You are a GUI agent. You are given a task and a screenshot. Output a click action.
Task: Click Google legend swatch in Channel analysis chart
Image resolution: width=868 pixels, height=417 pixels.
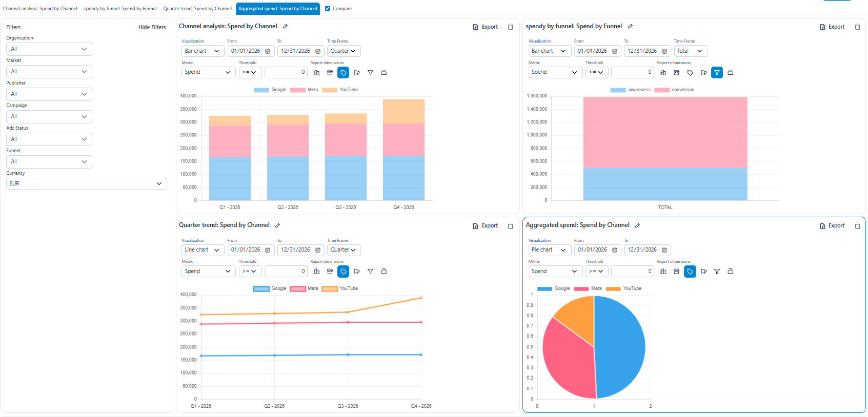pos(261,90)
